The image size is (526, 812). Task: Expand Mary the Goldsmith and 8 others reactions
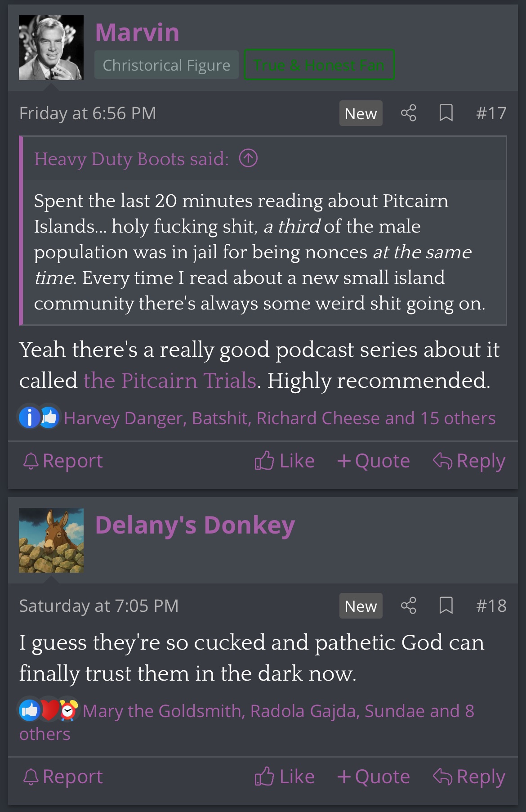(246, 722)
